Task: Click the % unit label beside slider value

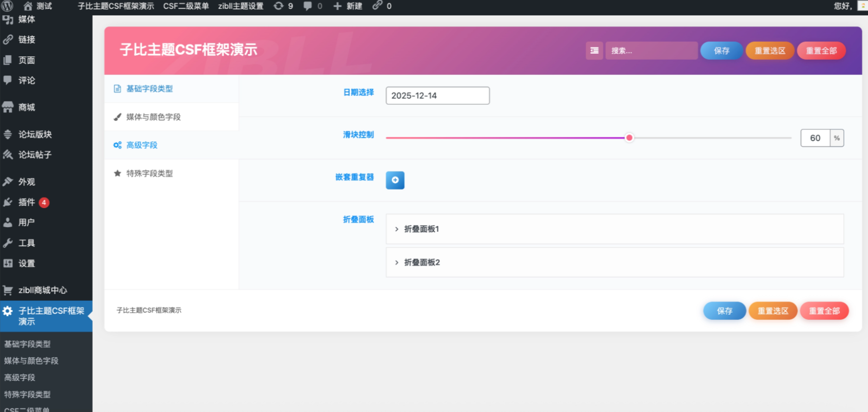Action: [837, 138]
